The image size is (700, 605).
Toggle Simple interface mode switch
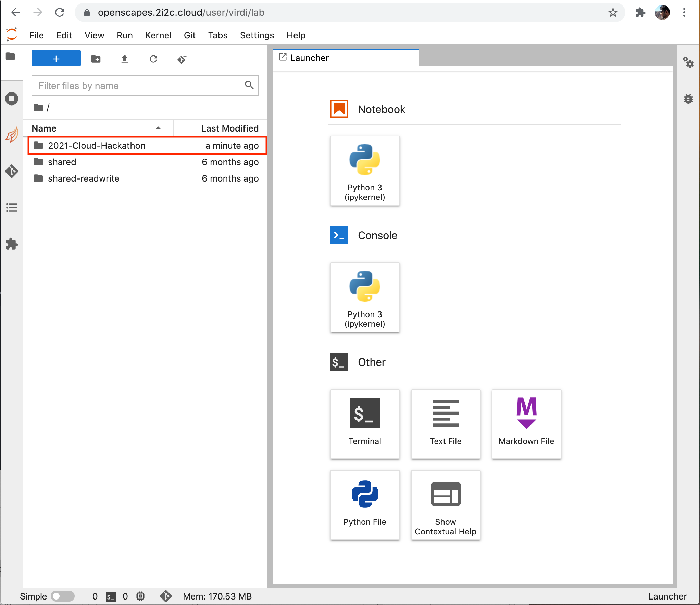coord(63,596)
